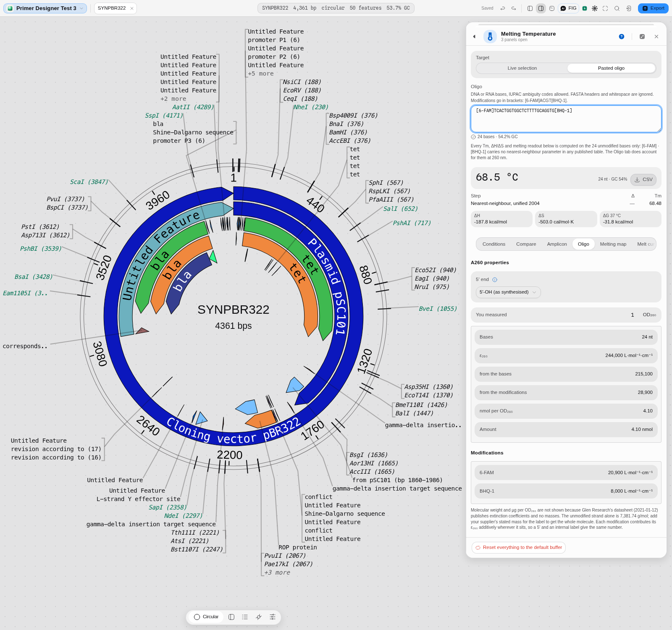Click the redo arrow in top toolbar
This screenshot has width=672, height=630.
pyautogui.click(x=514, y=8)
